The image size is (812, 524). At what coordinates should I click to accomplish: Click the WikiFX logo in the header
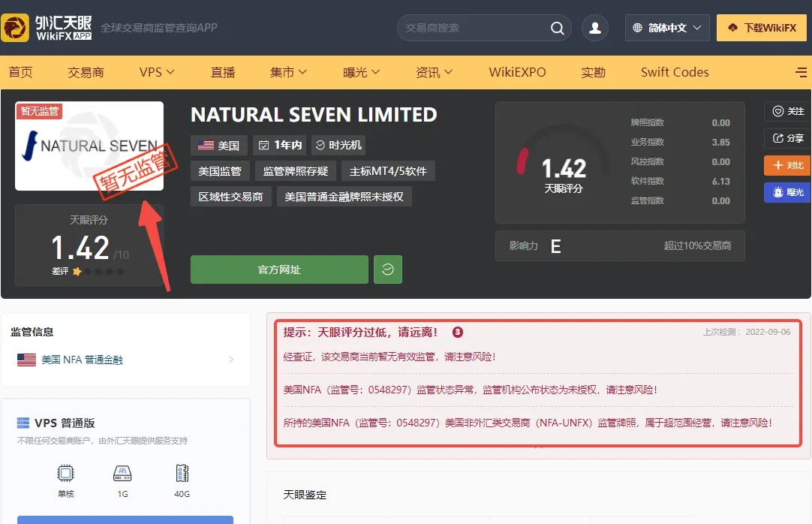[x=47, y=28]
